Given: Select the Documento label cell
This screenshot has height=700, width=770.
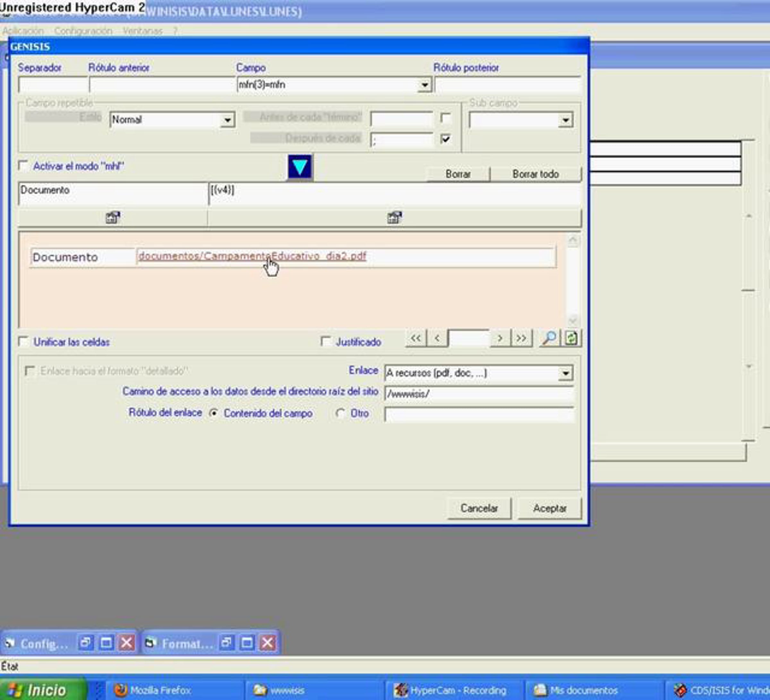Looking at the screenshot, I should pyautogui.click(x=113, y=194).
